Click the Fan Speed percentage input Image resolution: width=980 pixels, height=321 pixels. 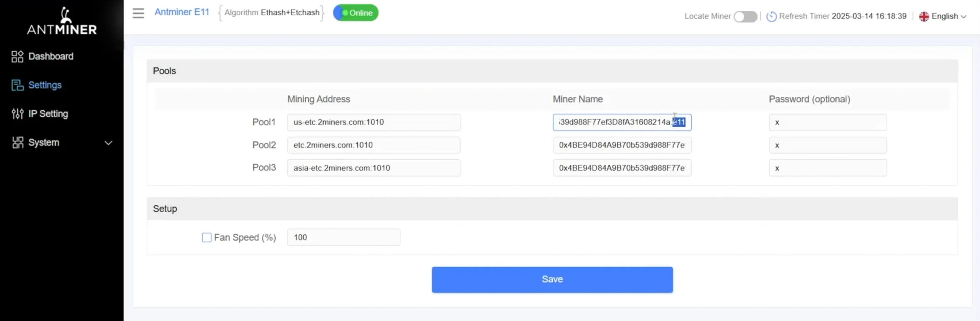coord(344,237)
